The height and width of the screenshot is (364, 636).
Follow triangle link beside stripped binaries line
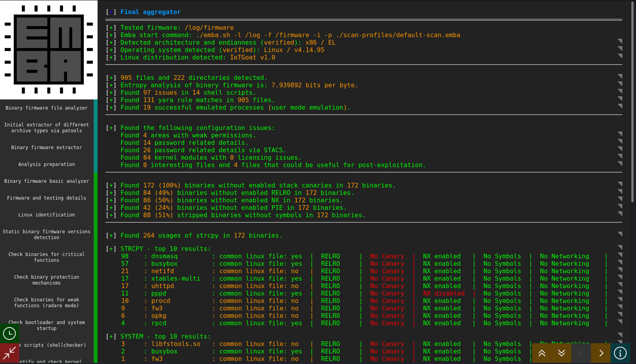(620, 214)
